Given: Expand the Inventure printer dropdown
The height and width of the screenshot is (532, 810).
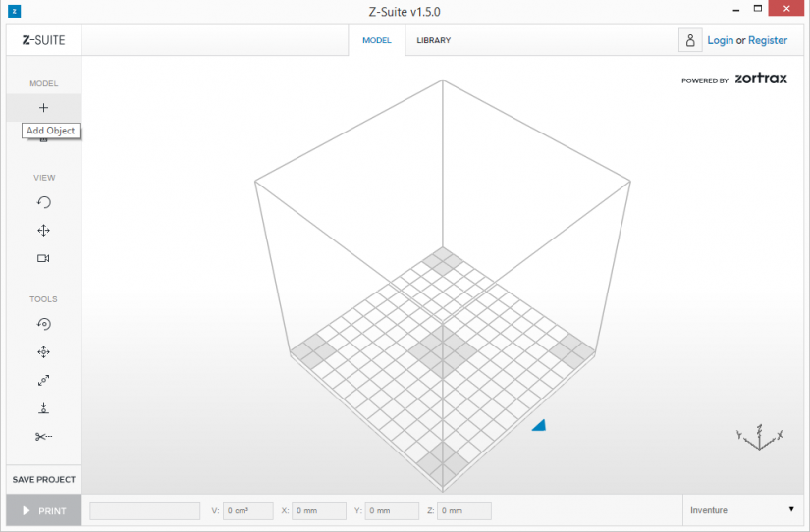Looking at the screenshot, I should tap(743, 510).
